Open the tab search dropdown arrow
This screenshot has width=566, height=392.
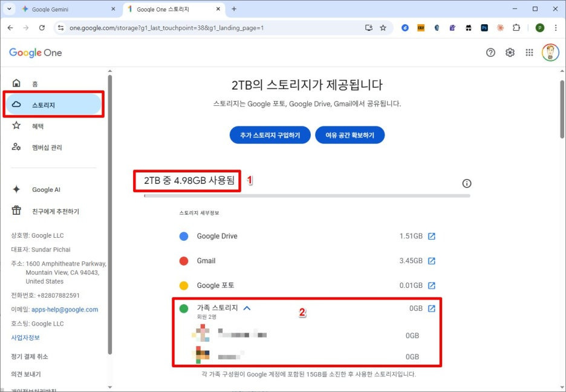click(9, 9)
